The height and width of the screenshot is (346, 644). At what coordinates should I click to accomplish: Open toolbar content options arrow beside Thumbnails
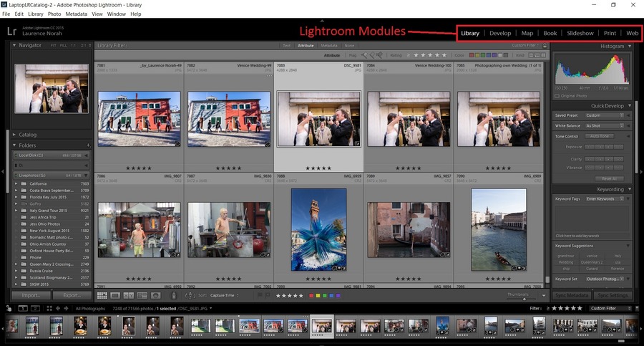click(544, 295)
